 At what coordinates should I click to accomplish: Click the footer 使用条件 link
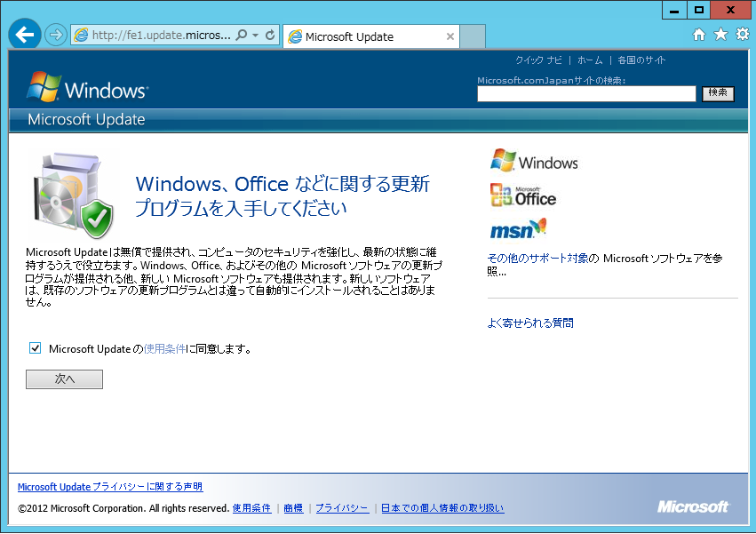[x=251, y=508]
